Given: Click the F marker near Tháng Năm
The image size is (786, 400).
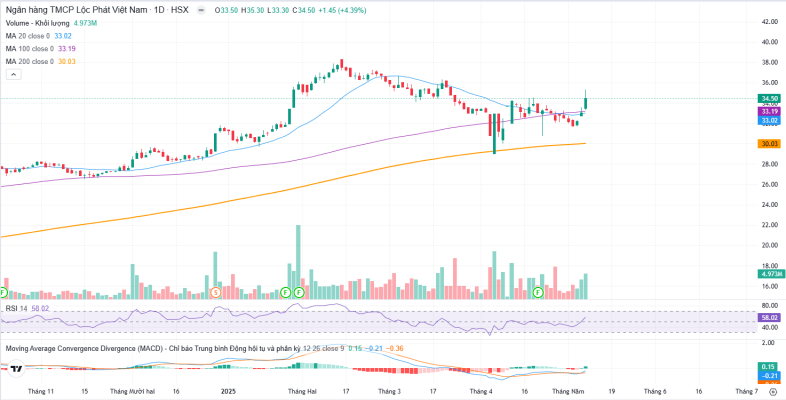Looking at the screenshot, I should click(538, 292).
